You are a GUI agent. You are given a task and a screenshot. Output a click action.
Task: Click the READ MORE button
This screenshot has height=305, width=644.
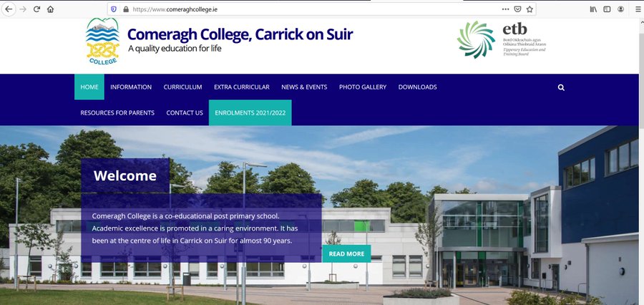pos(346,253)
